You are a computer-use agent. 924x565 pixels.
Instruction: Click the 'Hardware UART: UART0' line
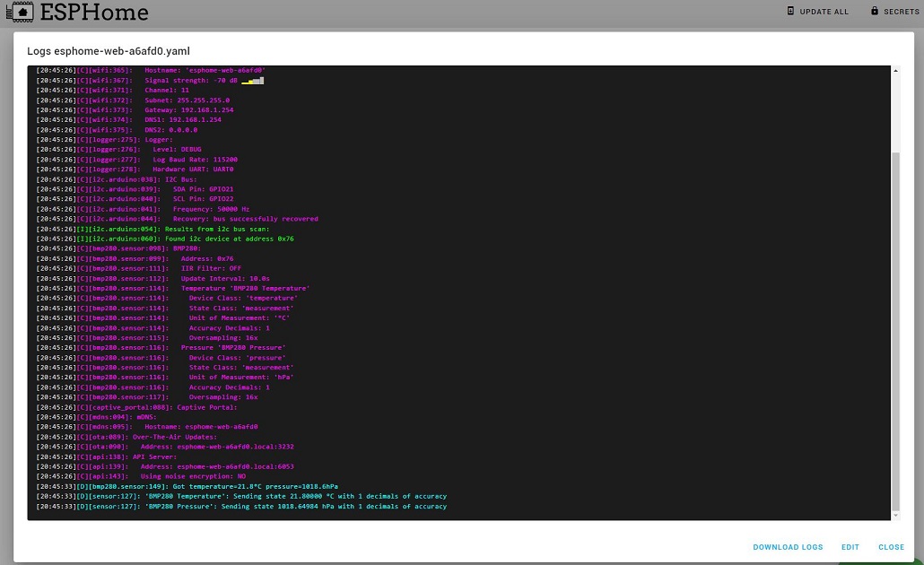tap(135, 169)
